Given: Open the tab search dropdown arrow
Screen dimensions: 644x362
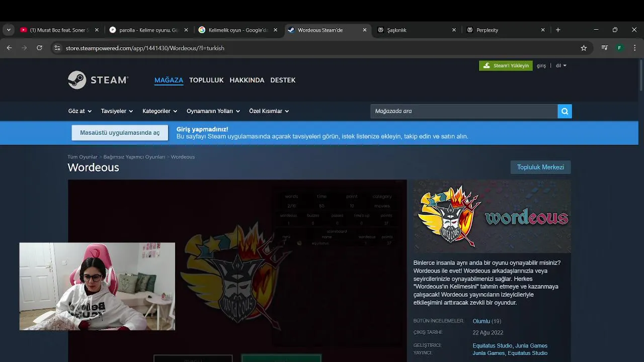Looking at the screenshot, I should click(x=9, y=30).
